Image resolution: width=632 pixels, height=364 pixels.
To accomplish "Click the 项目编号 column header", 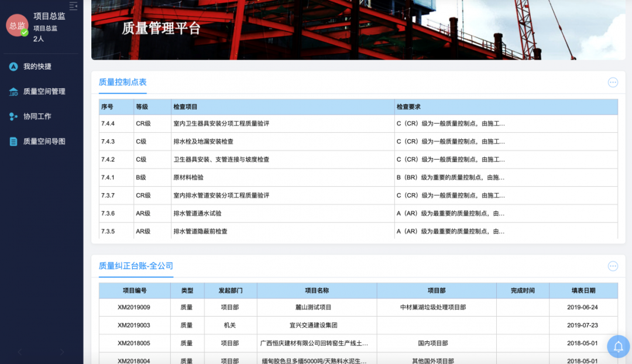I will (x=135, y=291).
